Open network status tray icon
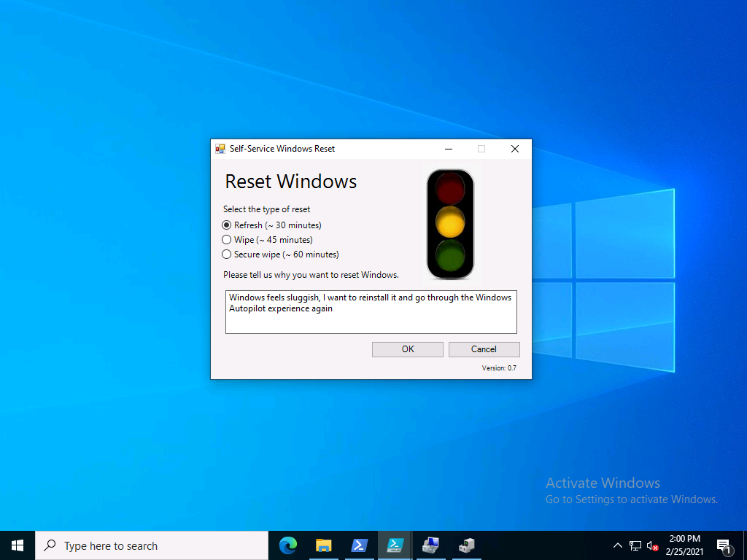 tap(635, 545)
